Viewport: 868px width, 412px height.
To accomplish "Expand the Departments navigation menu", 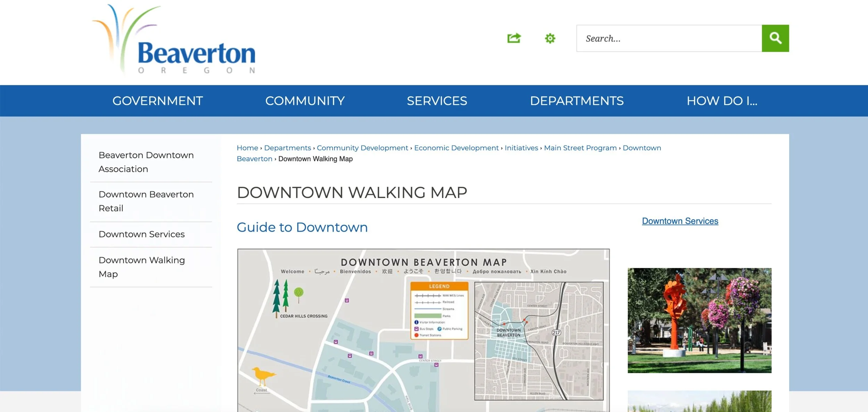I will (x=577, y=101).
